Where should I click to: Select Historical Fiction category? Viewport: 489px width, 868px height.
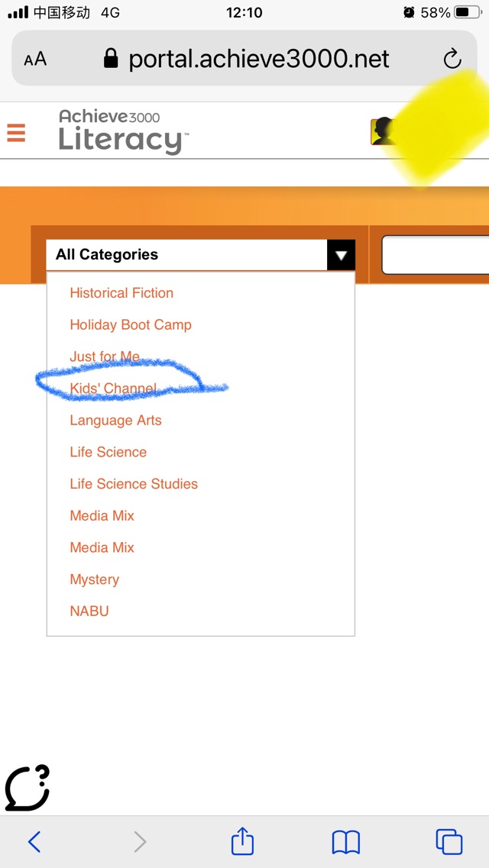click(121, 293)
